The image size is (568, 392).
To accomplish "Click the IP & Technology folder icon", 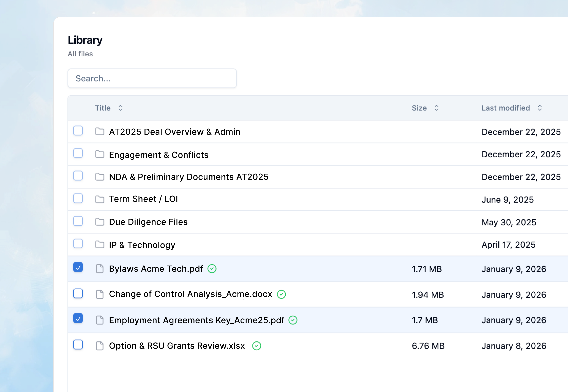I will tap(100, 244).
